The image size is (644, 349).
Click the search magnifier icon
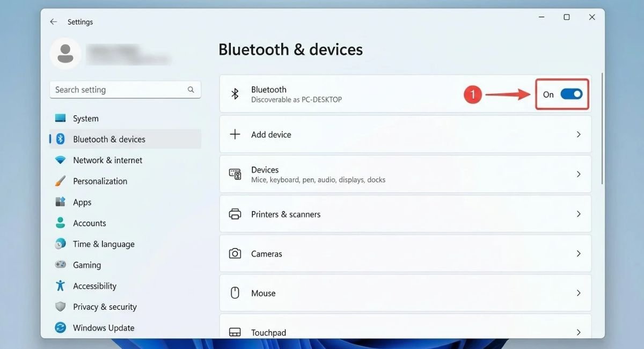(x=191, y=90)
